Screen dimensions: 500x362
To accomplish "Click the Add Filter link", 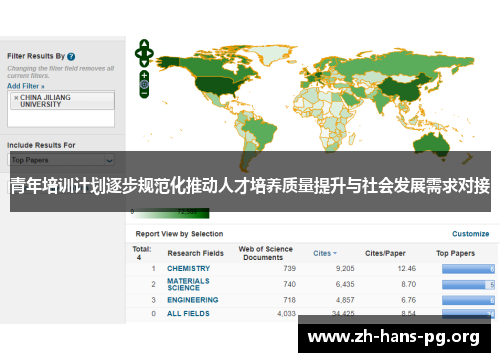I will [x=26, y=86].
